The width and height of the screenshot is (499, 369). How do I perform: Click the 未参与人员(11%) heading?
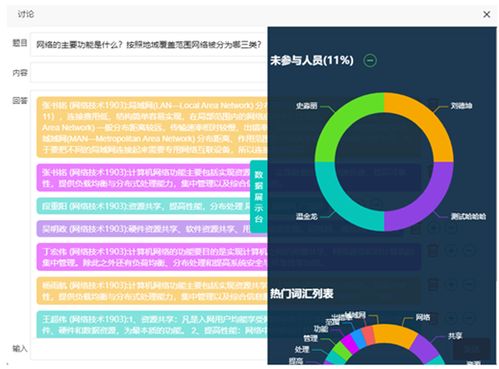(x=312, y=60)
